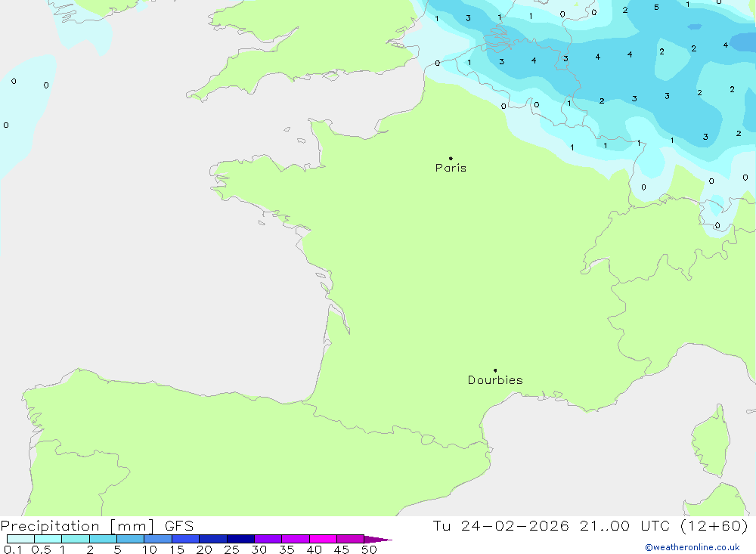Viewport: 756px width, 554px height.
Task: Click the 0.5 legend scale label
Action: click(41, 549)
